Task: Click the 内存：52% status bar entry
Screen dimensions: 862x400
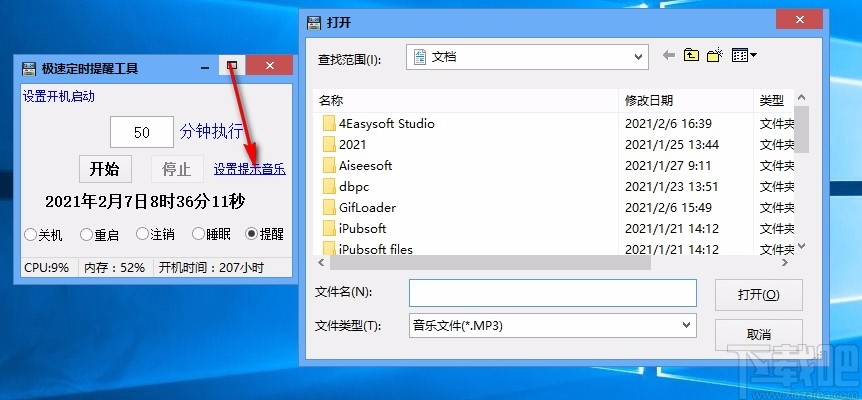Action: (115, 268)
